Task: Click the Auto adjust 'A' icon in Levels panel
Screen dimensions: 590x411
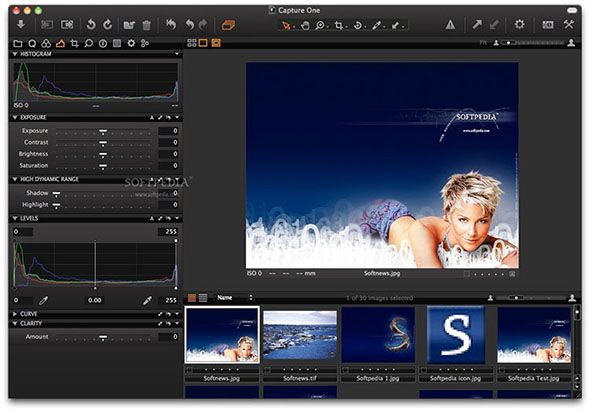Action: click(x=152, y=218)
